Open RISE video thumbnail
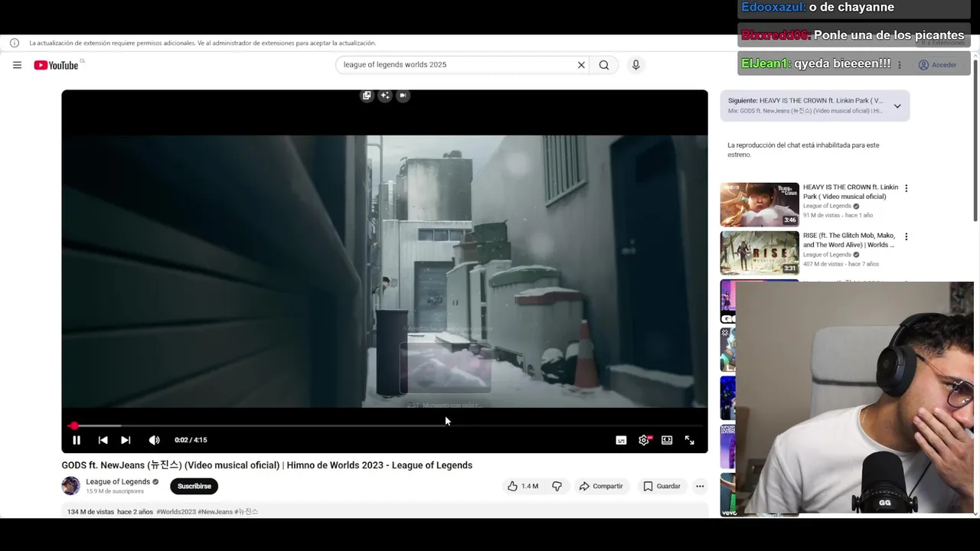The width and height of the screenshot is (980, 551). click(759, 253)
